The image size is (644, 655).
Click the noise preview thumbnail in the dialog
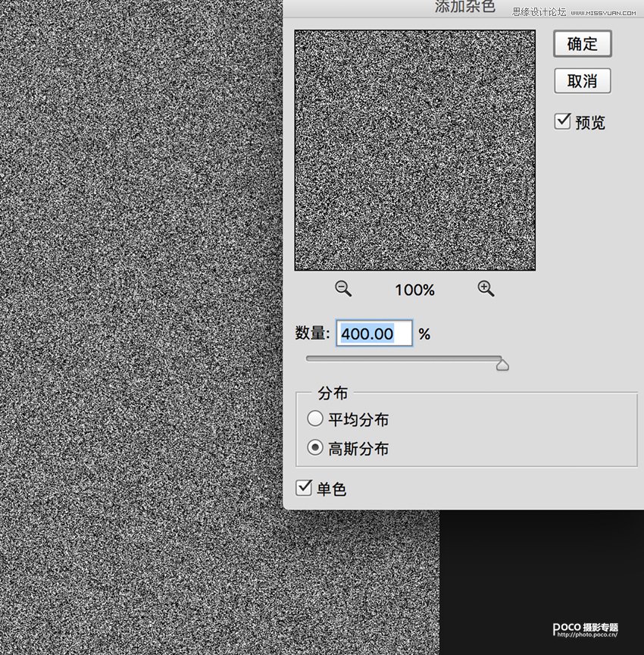click(415, 150)
